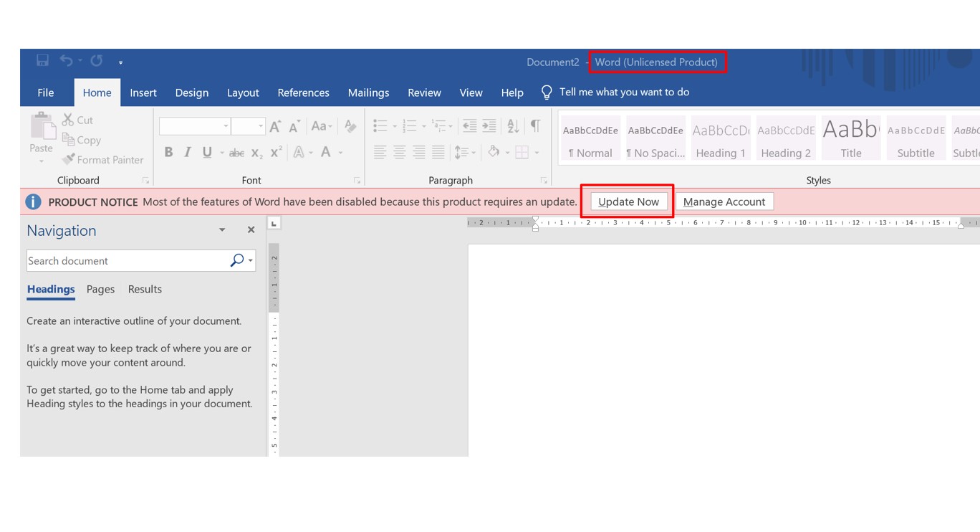Open the font size dropdown
Screen dimensions: 980x532
click(x=261, y=126)
